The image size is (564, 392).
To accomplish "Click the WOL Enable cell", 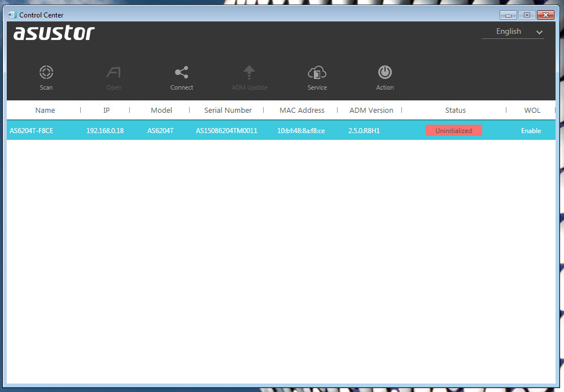I will click(x=531, y=131).
